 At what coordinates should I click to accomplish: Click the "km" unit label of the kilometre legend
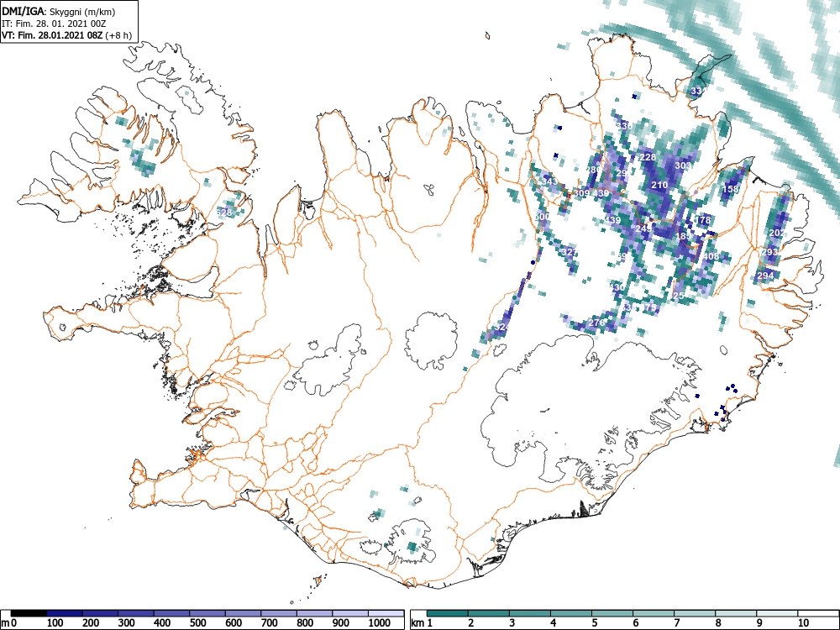click(417, 623)
